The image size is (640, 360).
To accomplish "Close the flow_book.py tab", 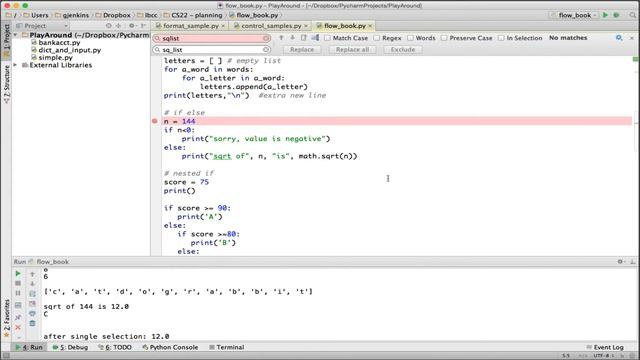I will point(370,26).
